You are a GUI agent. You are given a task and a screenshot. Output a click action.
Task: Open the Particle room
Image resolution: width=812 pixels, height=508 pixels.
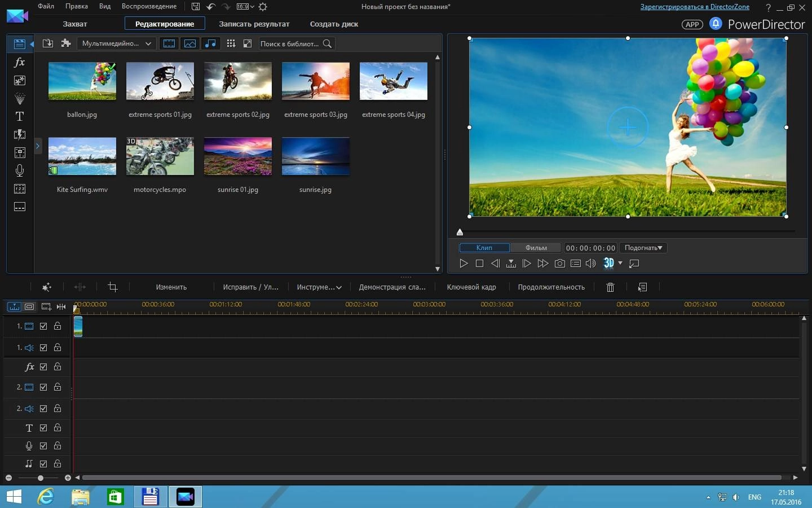pos(20,98)
